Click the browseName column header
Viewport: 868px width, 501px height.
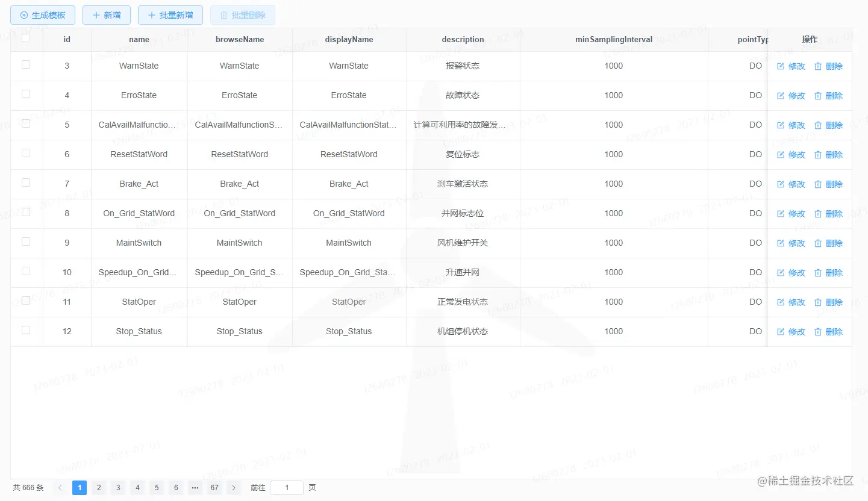(x=240, y=40)
